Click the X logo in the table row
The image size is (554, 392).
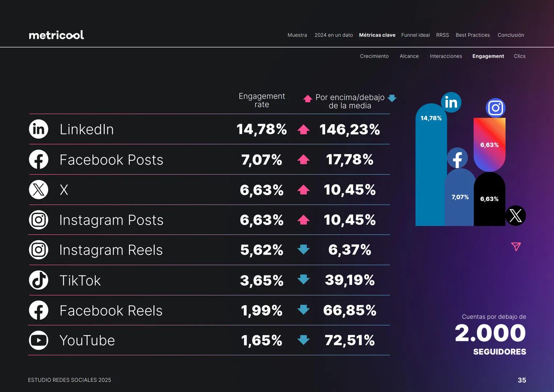pyautogui.click(x=38, y=189)
